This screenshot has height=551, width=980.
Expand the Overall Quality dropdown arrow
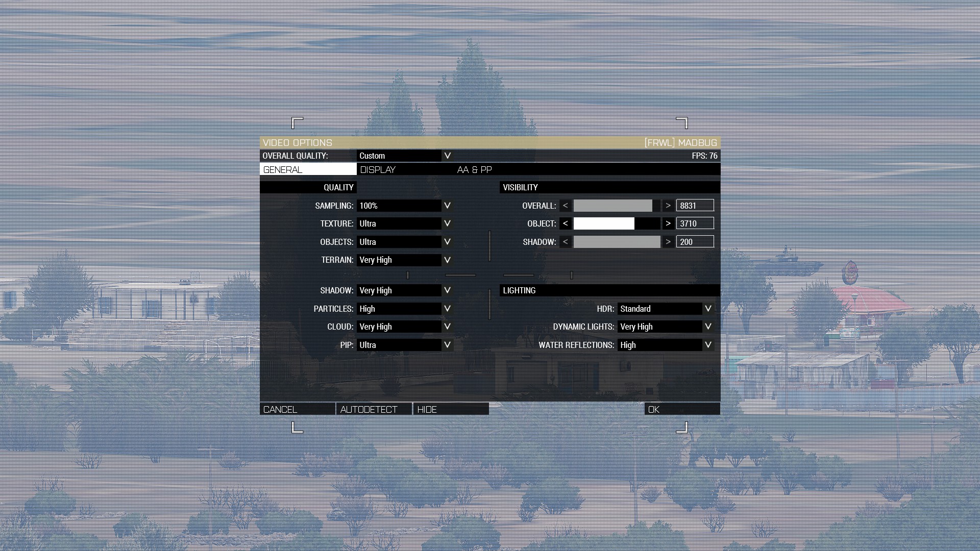click(x=447, y=156)
